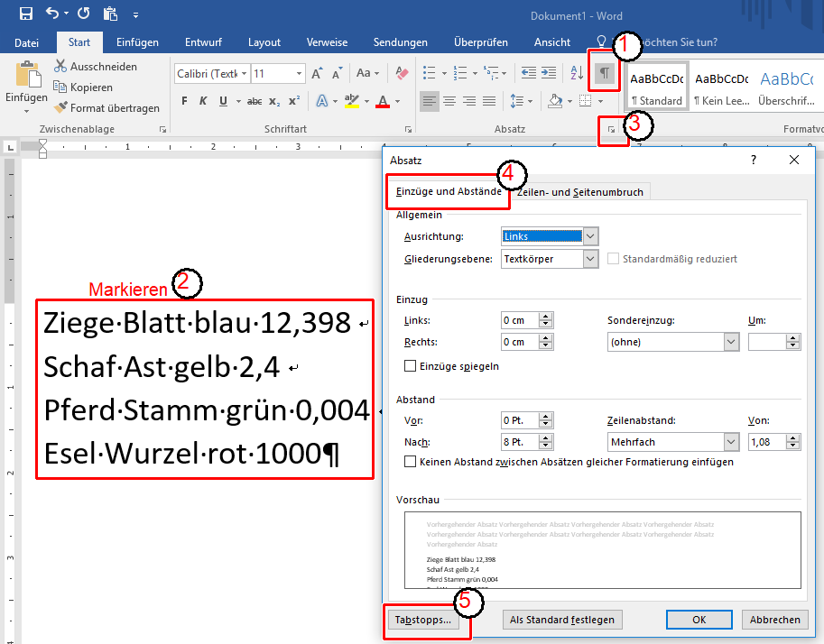Open the Ausrichtung dropdown
Viewport: 824px width, 644px height.
click(590, 236)
